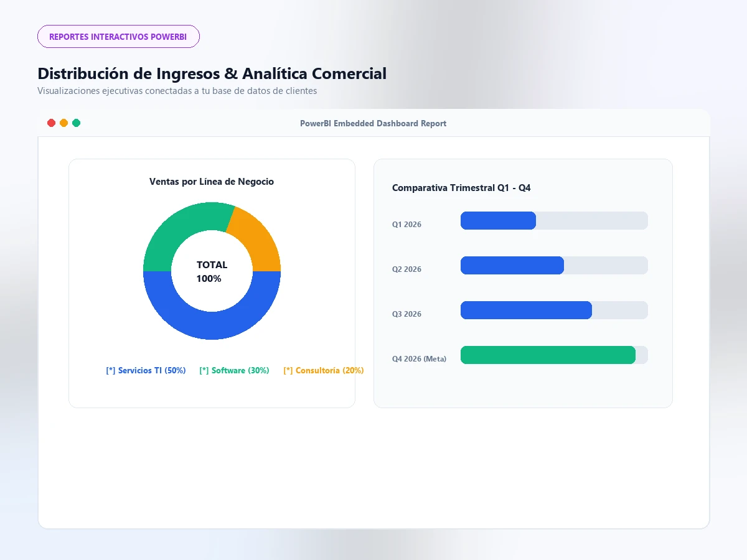Click the Q2 2026 row label
Image resolution: width=747 pixels, height=560 pixels.
pyautogui.click(x=406, y=269)
